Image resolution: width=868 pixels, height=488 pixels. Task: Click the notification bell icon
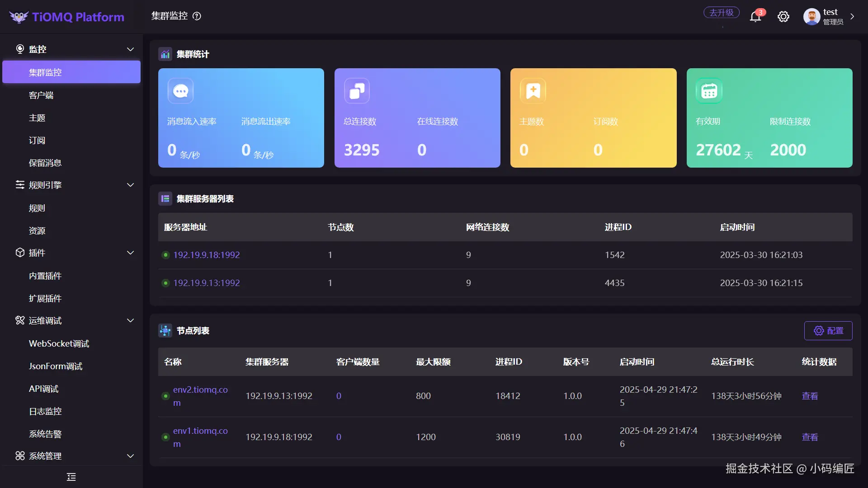755,17
